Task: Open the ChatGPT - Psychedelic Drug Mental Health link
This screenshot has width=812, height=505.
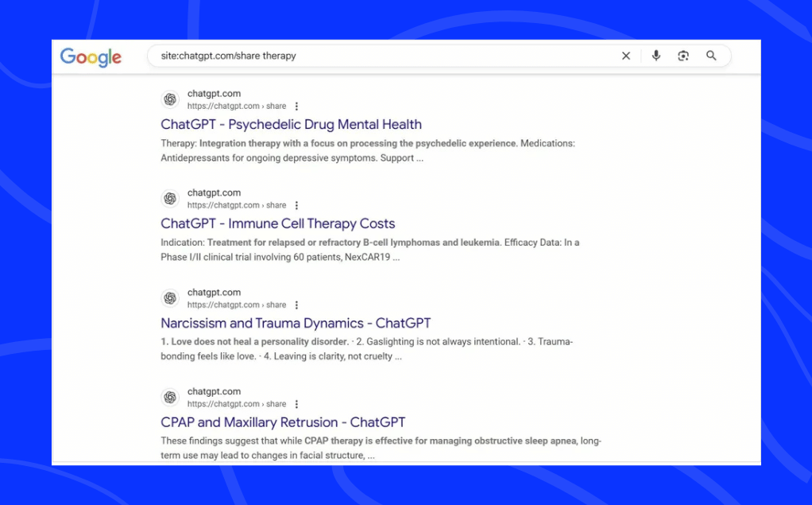Action: (x=291, y=124)
